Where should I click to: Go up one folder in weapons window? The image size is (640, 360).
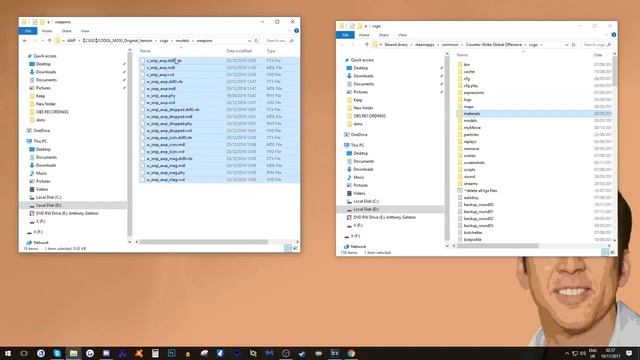pyautogui.click(x=49, y=41)
